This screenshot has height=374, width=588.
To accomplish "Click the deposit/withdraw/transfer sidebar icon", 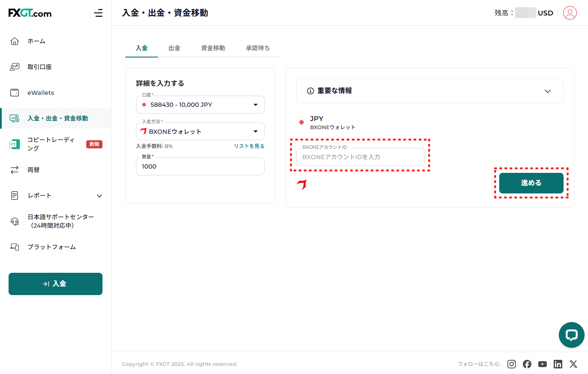I will pyautogui.click(x=15, y=118).
